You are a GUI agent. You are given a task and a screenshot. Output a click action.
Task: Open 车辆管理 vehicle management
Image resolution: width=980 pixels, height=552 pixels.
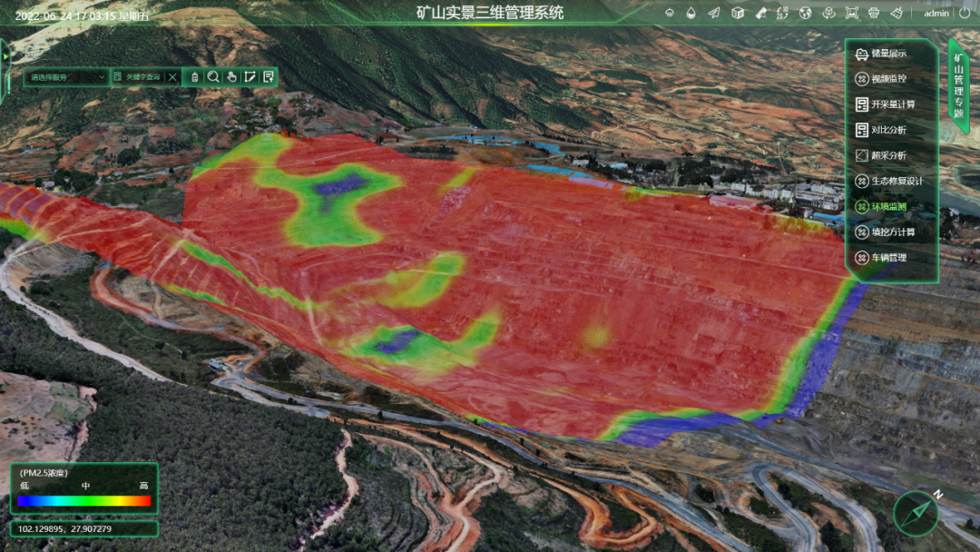click(882, 258)
